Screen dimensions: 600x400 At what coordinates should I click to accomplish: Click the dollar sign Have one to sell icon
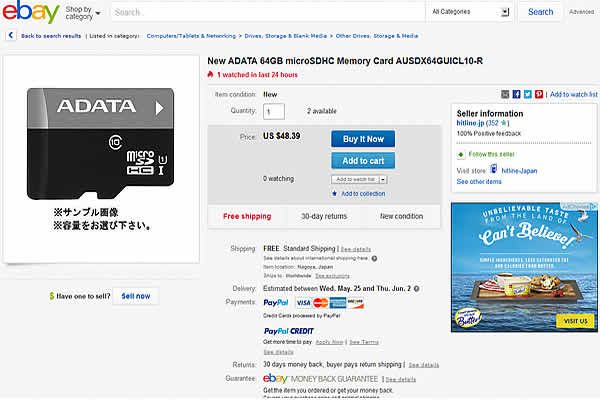(x=52, y=296)
